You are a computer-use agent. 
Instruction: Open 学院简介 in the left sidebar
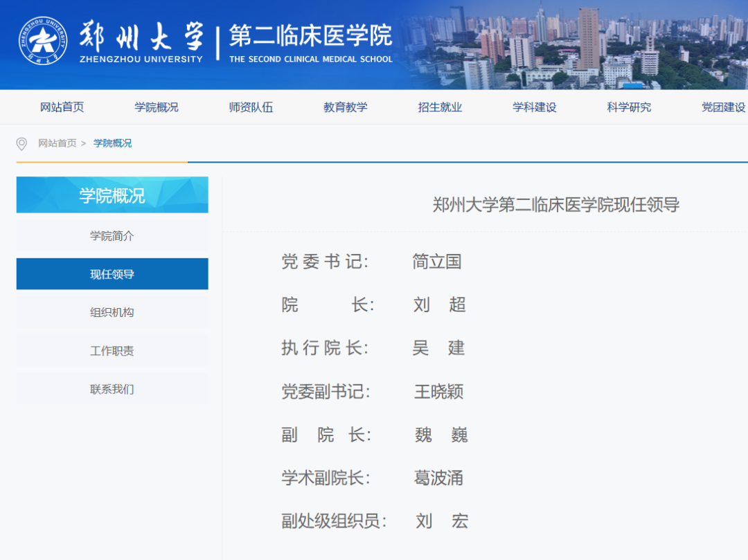tap(112, 236)
